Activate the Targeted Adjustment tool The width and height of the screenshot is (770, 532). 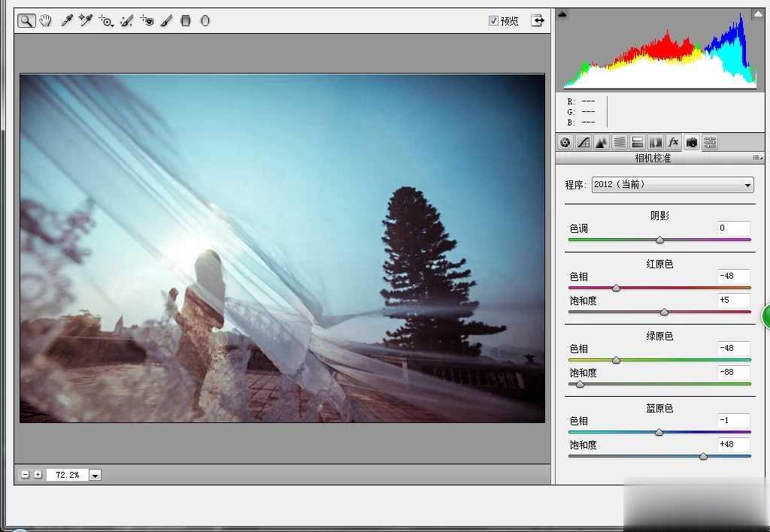coord(107,21)
